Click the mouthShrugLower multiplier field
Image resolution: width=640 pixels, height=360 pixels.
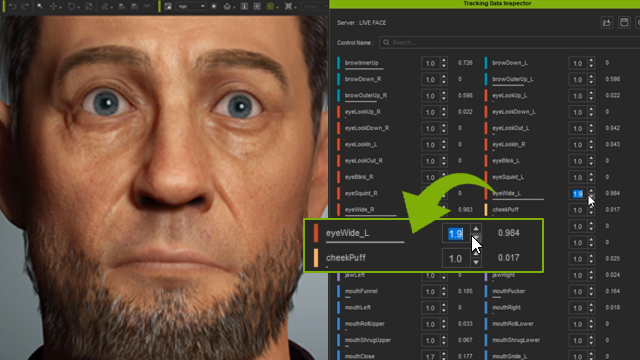[x=578, y=341]
